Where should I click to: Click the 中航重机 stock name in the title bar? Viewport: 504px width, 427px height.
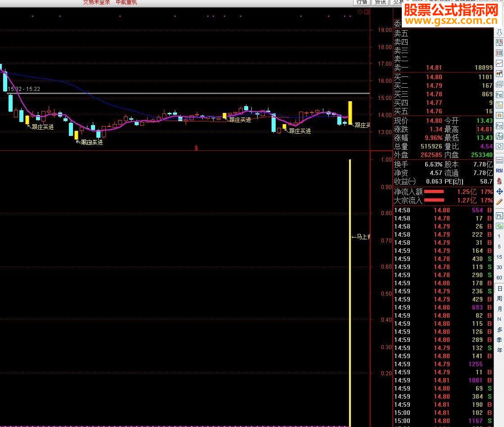tap(126, 3)
